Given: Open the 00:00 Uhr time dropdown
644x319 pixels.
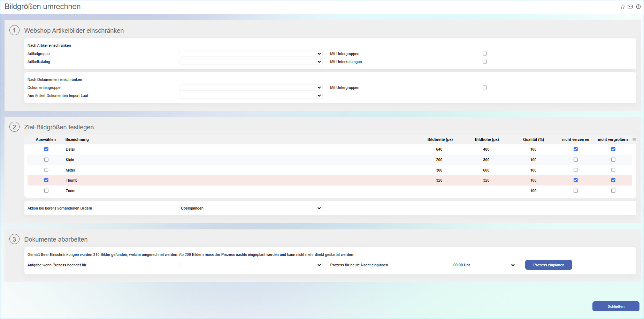Looking at the screenshot, I should (484, 265).
